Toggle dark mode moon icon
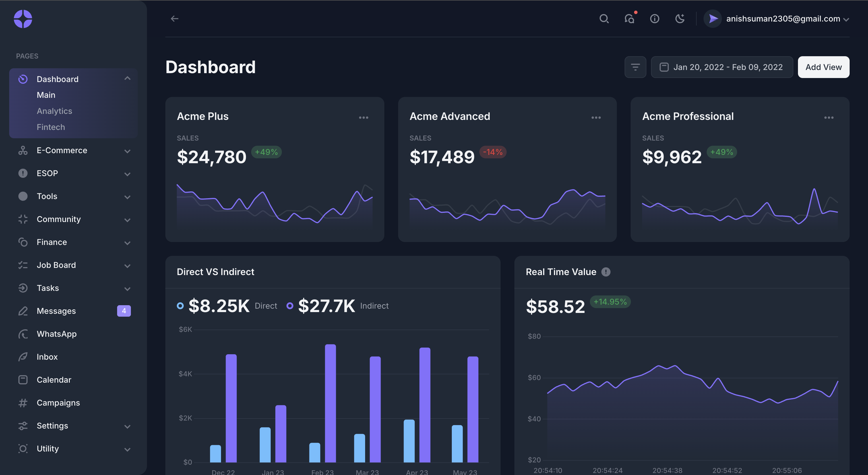The width and height of the screenshot is (868, 475). coord(680,19)
